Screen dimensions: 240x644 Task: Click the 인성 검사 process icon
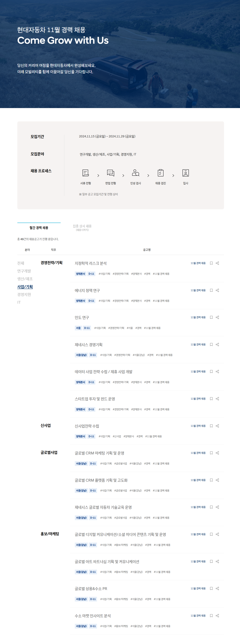(x=135, y=173)
